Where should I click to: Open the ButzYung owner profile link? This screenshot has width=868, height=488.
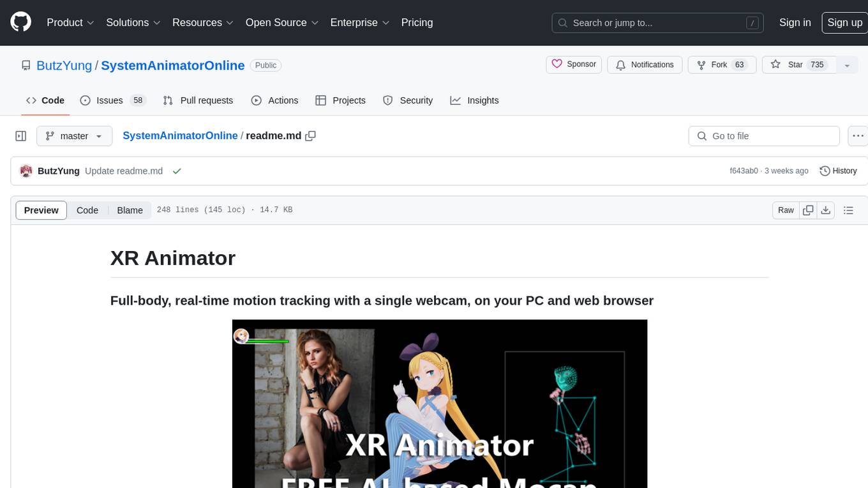coord(64,65)
